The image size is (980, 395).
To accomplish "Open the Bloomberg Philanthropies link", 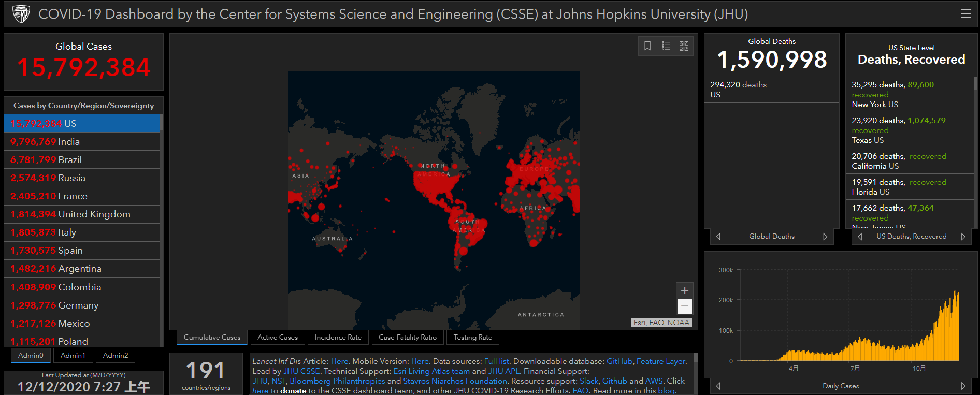I will point(337,381).
